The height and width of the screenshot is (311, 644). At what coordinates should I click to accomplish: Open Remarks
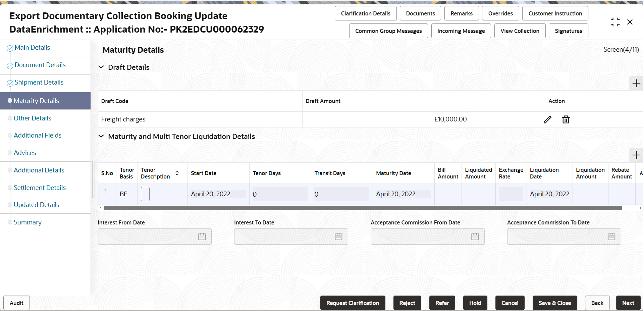(462, 13)
